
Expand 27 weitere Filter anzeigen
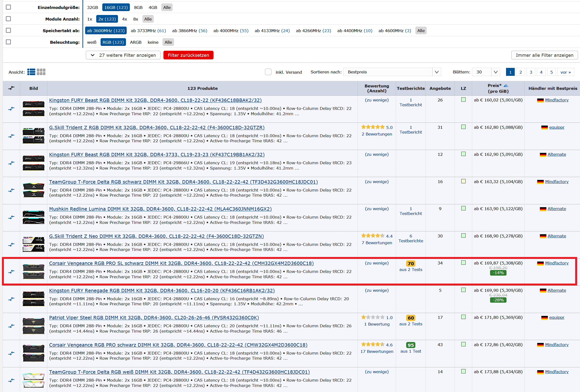point(123,55)
